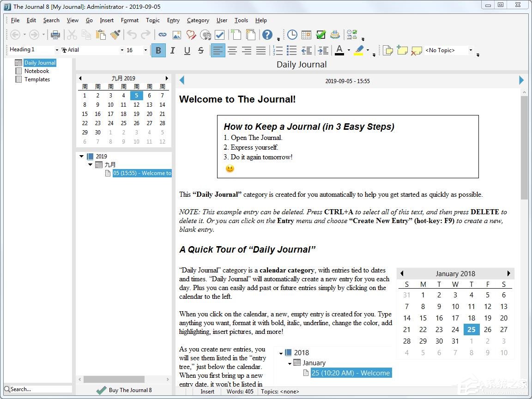Screen dimensions: 532x399
Task: Toggle Bold formatting off
Action: pyautogui.click(x=158, y=50)
